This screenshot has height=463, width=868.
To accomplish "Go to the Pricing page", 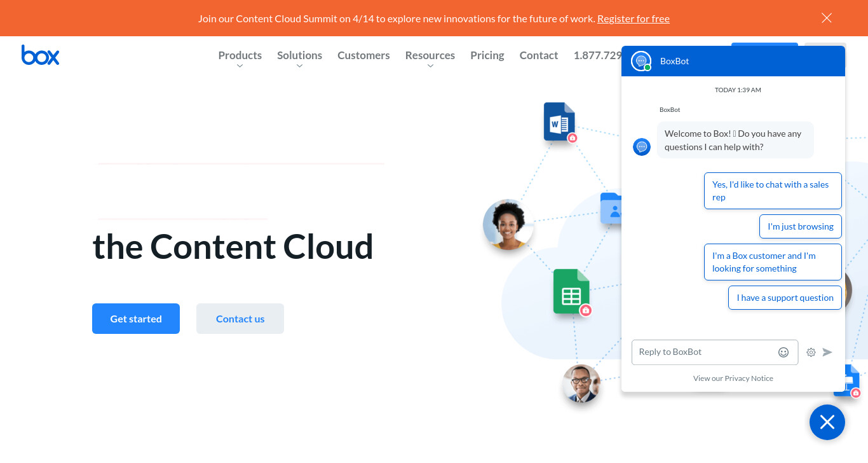I will [487, 55].
